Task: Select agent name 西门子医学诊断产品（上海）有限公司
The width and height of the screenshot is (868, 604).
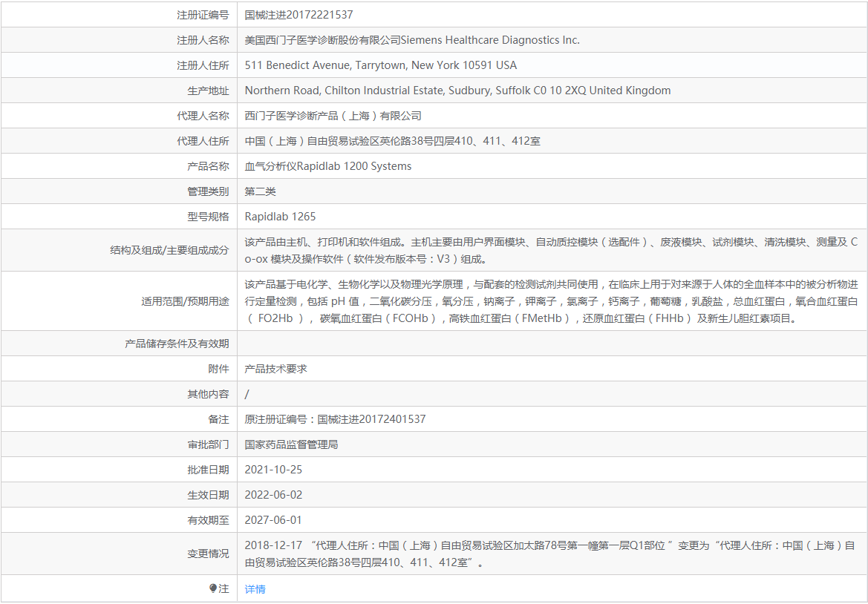Action: click(333, 116)
